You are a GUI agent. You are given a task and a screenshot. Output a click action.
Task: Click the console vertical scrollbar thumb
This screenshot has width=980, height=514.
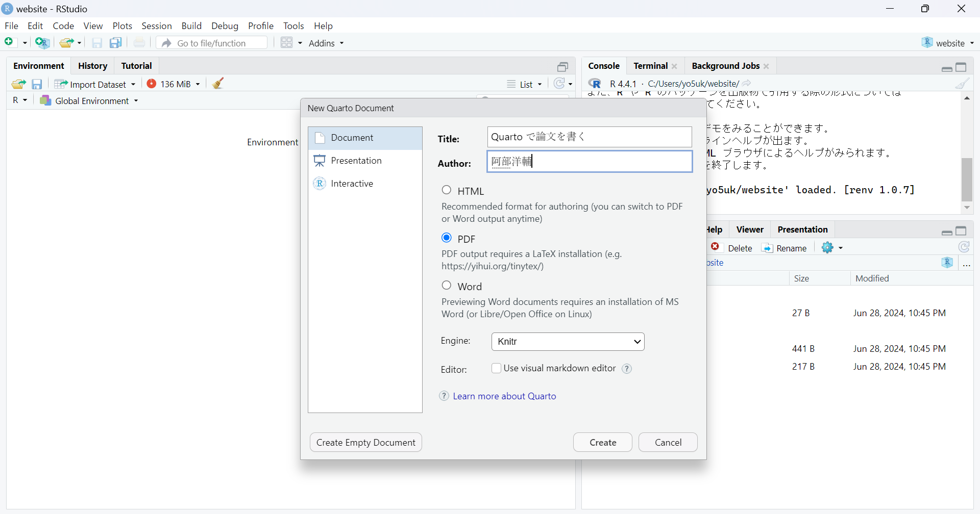point(967,179)
